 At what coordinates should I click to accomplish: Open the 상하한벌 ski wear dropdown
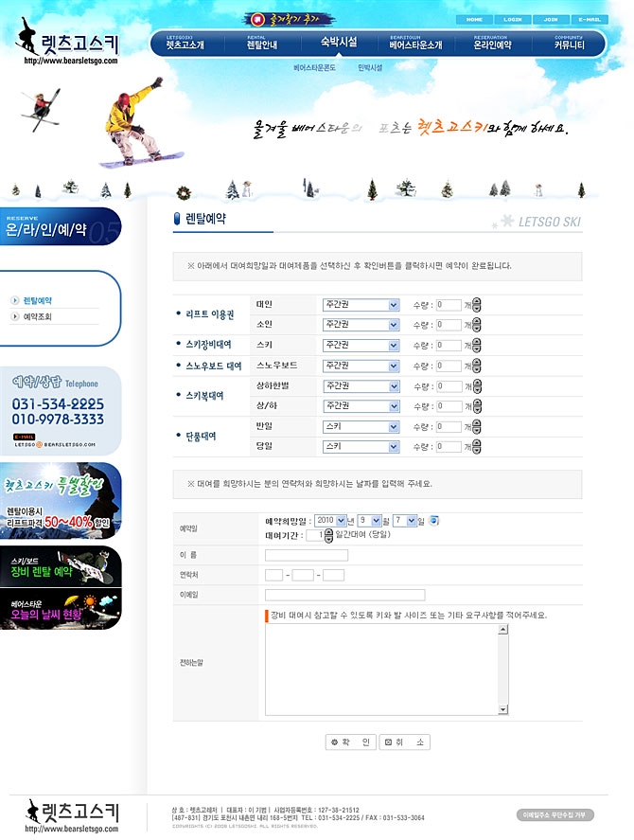361,385
